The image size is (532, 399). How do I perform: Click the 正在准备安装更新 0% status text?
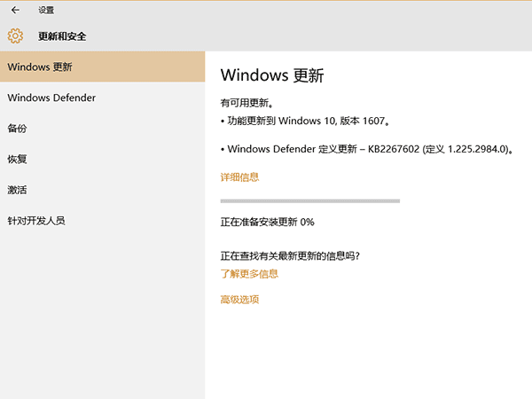(268, 222)
